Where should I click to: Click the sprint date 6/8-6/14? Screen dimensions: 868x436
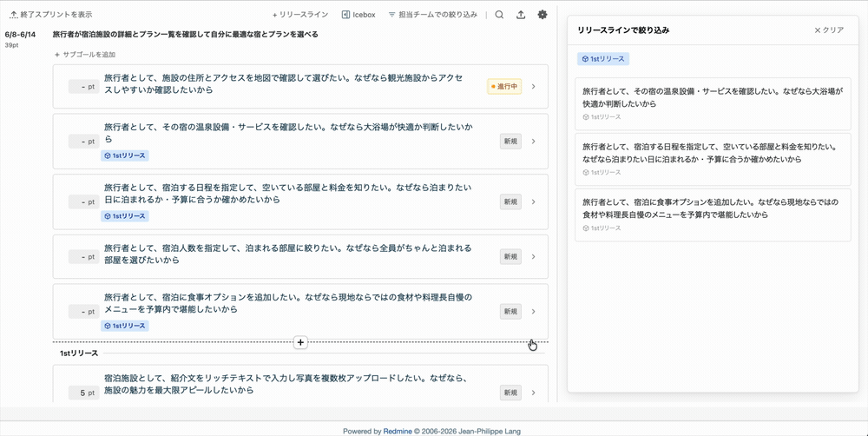(20, 35)
